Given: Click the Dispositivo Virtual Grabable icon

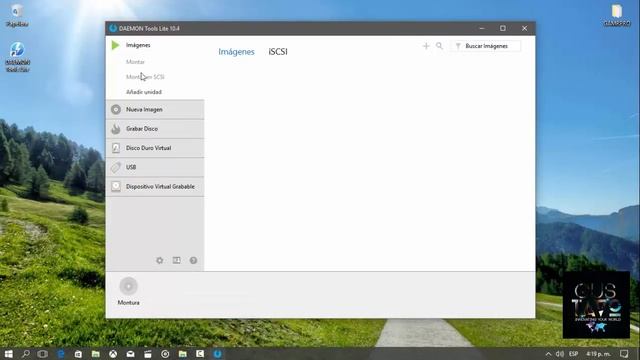Looking at the screenshot, I should click(116, 187).
